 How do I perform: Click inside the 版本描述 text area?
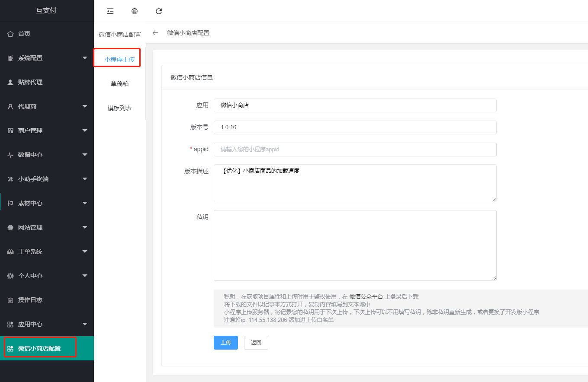(355, 183)
